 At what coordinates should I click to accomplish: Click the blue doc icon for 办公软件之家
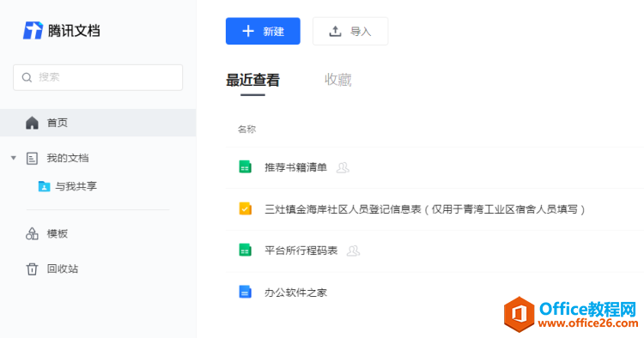point(246,292)
